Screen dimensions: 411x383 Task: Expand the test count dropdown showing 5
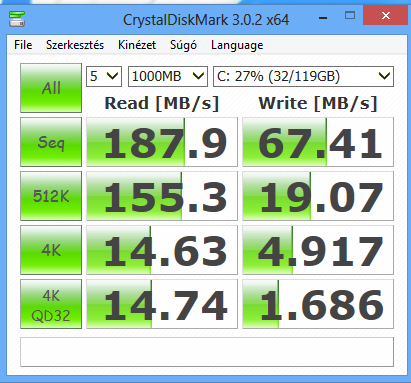click(x=104, y=77)
